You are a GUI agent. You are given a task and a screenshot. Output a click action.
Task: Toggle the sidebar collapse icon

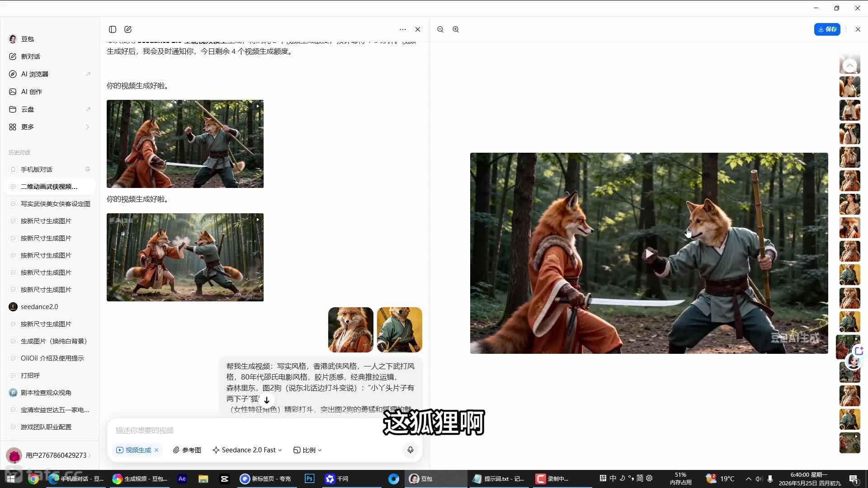coord(113,29)
